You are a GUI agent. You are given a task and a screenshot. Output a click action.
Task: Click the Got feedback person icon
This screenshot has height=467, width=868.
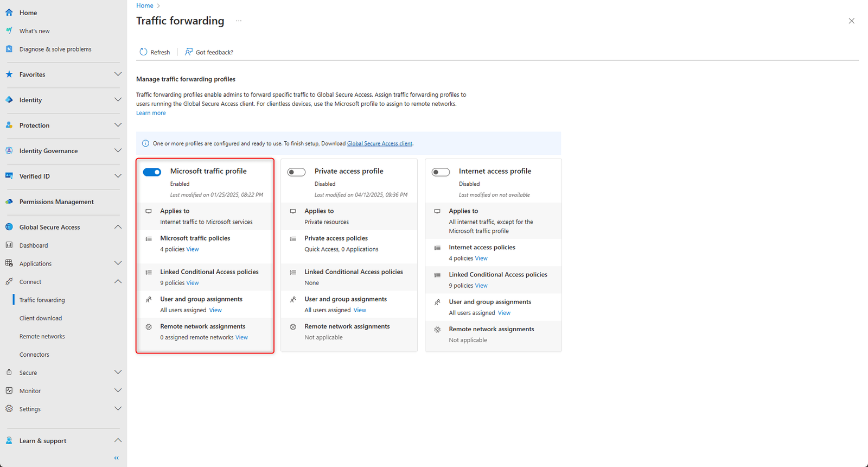coord(189,52)
